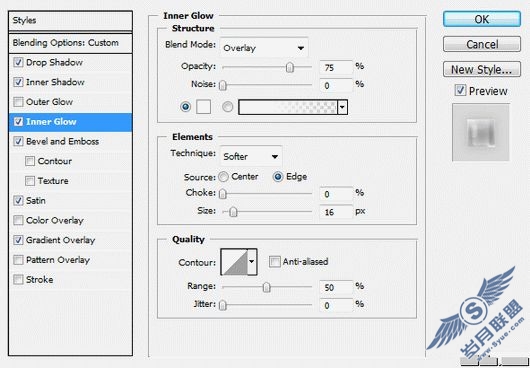This screenshot has width=530, height=368.
Task: Click the Noise slider handle
Action: 222,85
